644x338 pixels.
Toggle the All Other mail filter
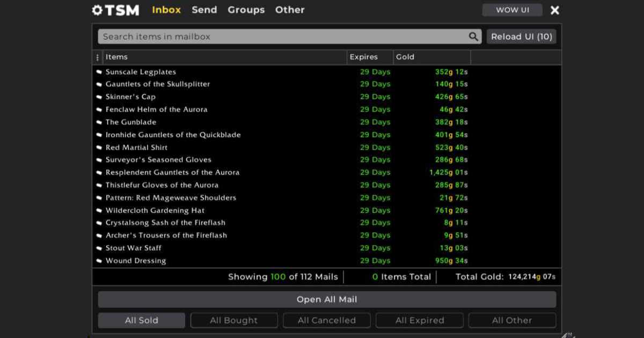click(x=513, y=320)
